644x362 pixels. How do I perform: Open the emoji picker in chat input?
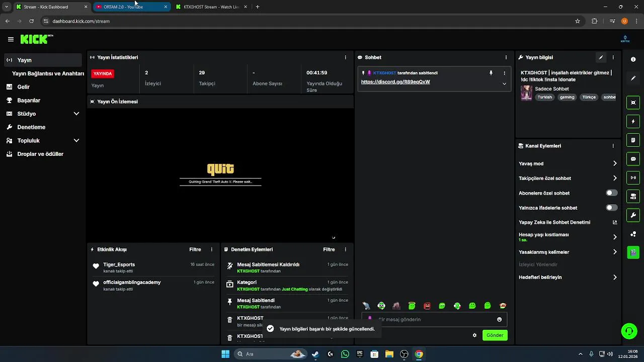click(499, 319)
